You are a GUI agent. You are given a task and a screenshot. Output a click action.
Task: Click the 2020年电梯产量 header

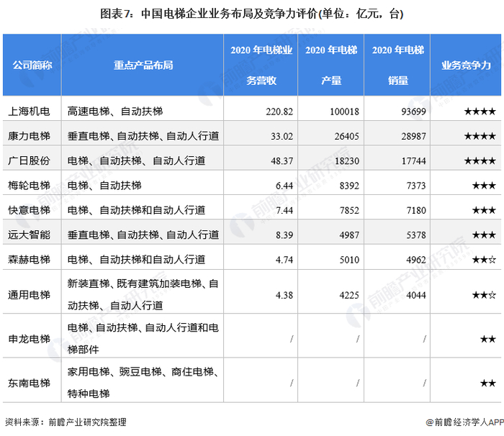point(331,65)
